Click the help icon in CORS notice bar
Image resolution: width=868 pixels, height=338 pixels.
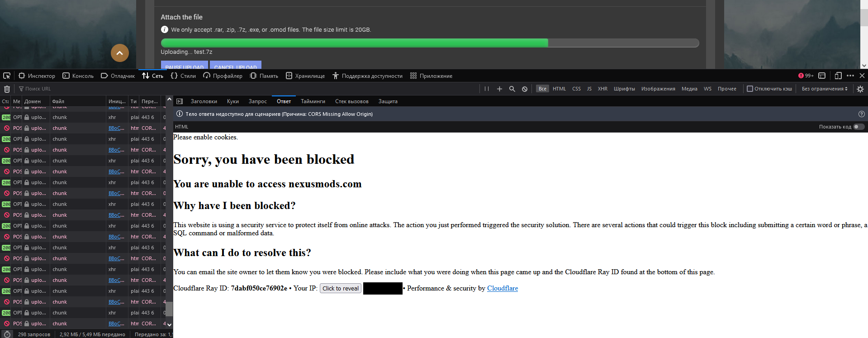[861, 114]
